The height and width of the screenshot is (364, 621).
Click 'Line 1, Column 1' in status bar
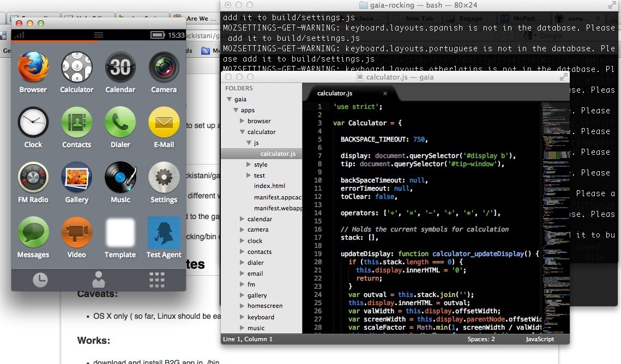pos(248,339)
